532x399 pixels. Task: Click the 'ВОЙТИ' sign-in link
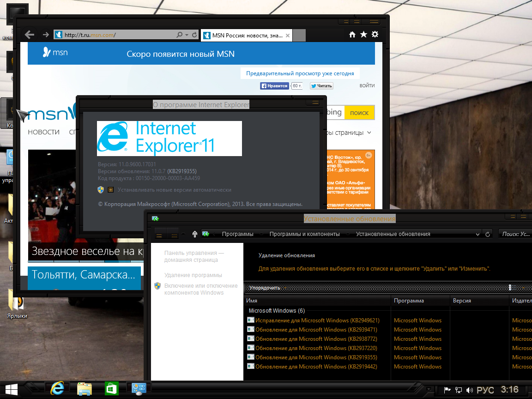pos(367,86)
